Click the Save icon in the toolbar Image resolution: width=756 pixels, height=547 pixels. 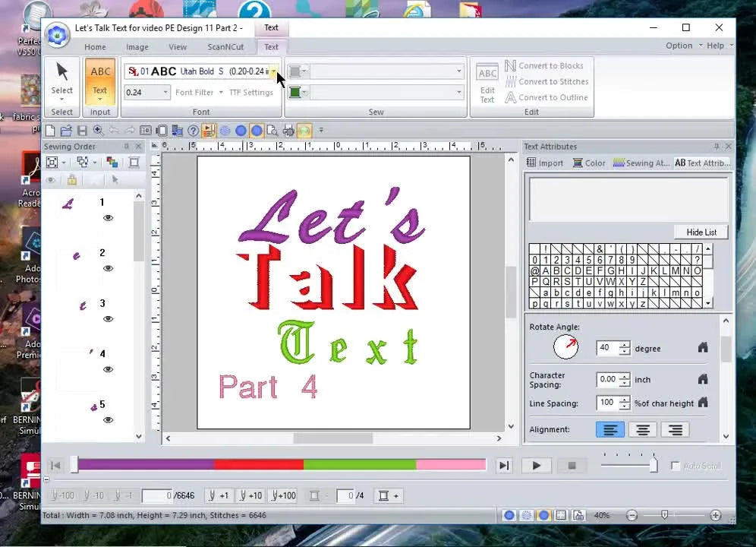click(x=83, y=130)
